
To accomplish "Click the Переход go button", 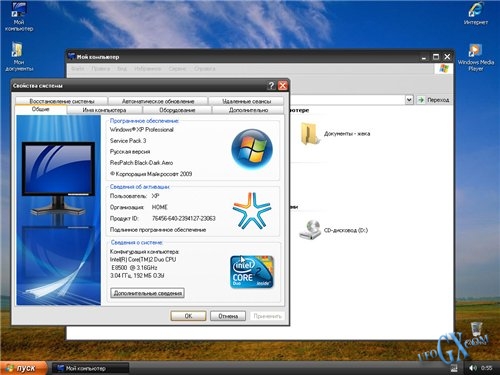I will pyautogui.click(x=434, y=100).
